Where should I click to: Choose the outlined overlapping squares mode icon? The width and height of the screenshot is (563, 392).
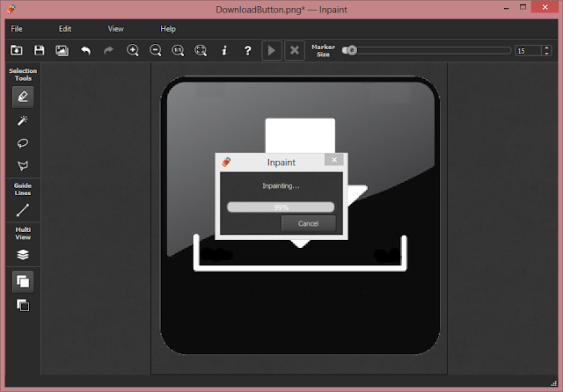pyautogui.click(x=23, y=306)
